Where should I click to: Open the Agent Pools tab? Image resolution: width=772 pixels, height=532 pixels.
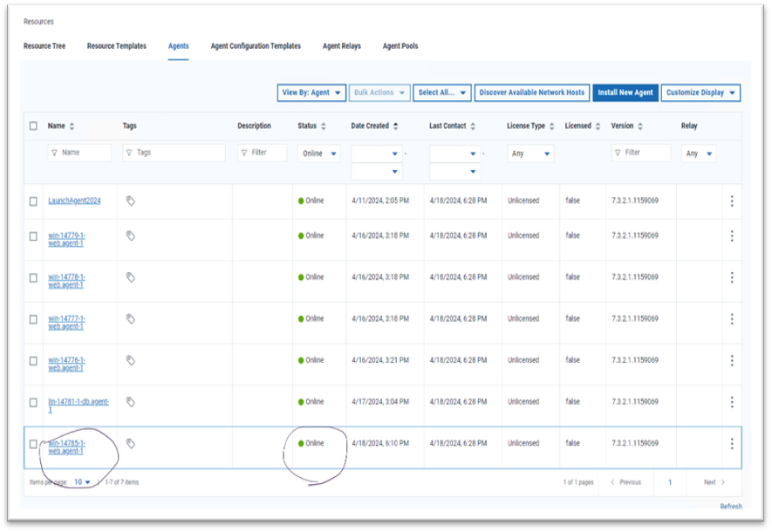(400, 46)
